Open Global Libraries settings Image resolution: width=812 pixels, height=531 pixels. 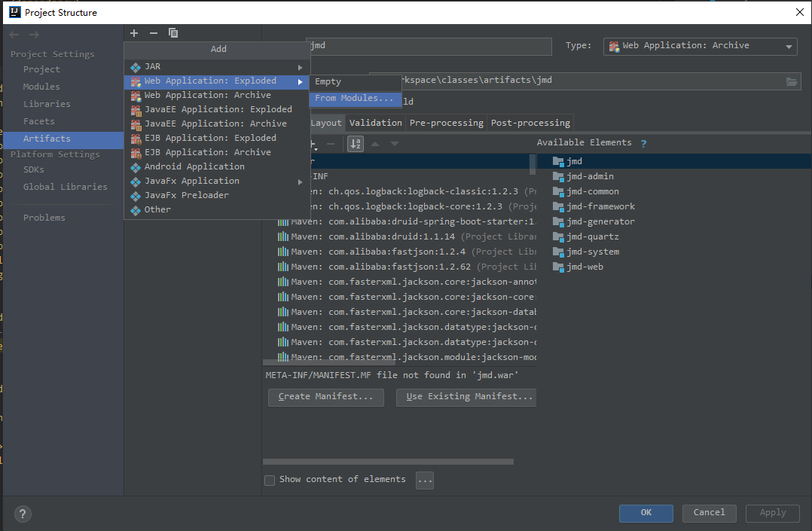(x=66, y=187)
